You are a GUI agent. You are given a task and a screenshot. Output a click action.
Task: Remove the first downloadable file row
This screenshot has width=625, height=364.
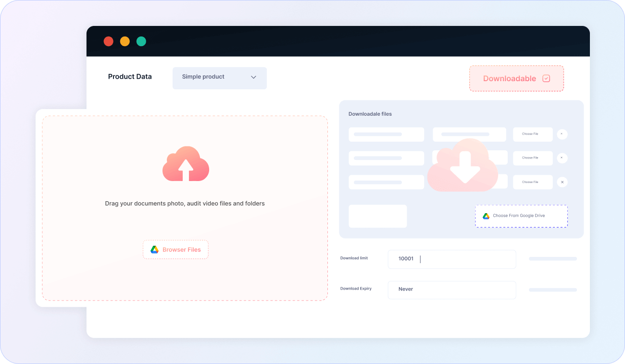pyautogui.click(x=562, y=134)
